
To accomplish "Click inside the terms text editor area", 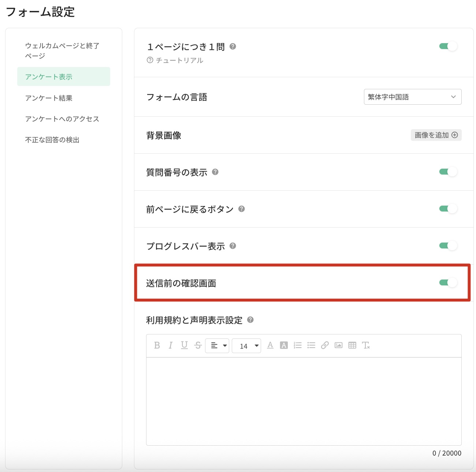I will pyautogui.click(x=304, y=401).
